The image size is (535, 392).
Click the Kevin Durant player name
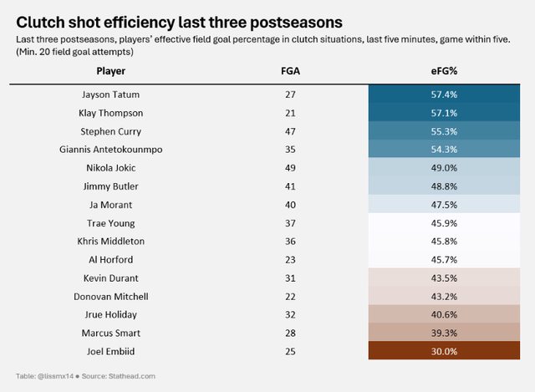point(111,277)
